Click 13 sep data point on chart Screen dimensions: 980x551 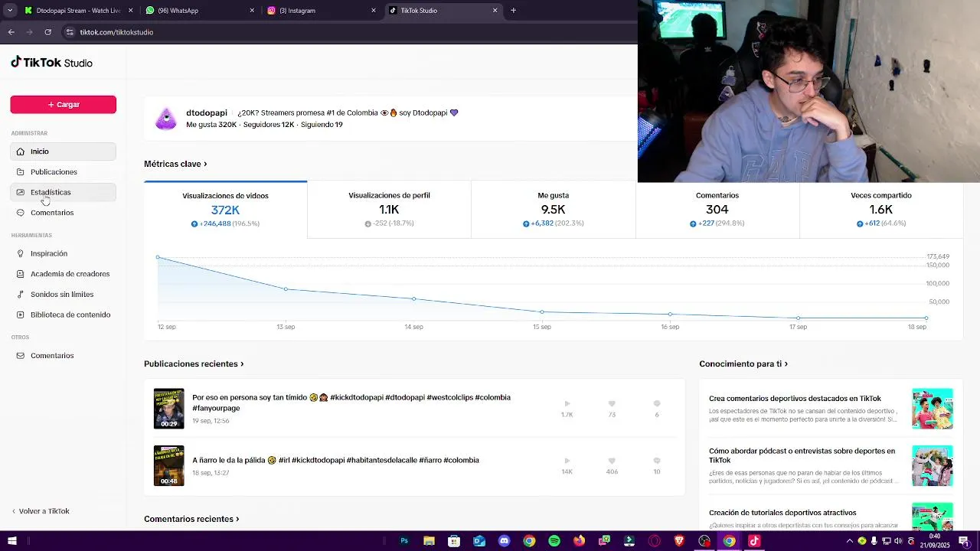(x=286, y=289)
